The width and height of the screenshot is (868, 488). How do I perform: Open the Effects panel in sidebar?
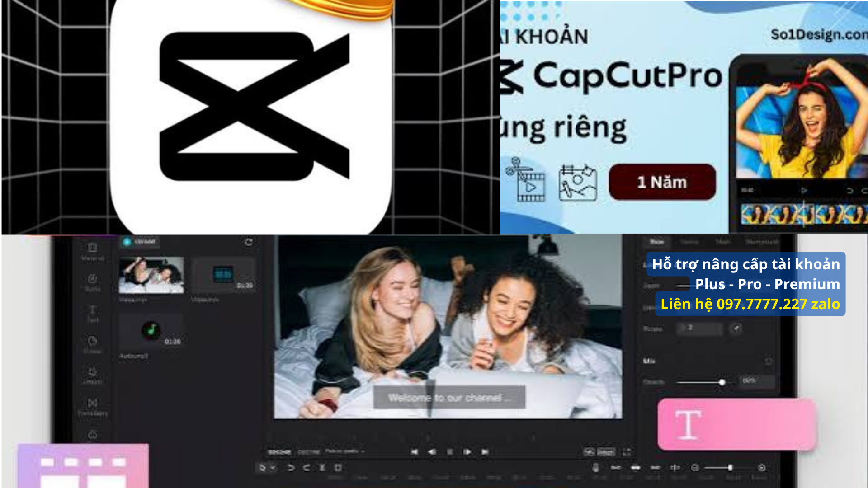93,375
